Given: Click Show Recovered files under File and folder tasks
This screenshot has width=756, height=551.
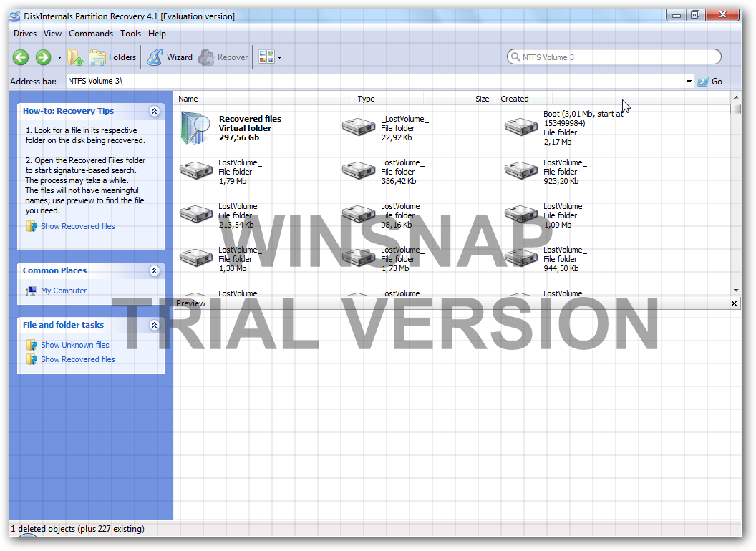Looking at the screenshot, I should pos(77,360).
